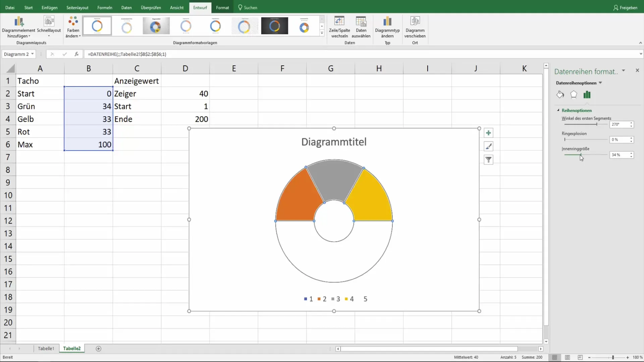Open the Format tab

click(222, 7)
